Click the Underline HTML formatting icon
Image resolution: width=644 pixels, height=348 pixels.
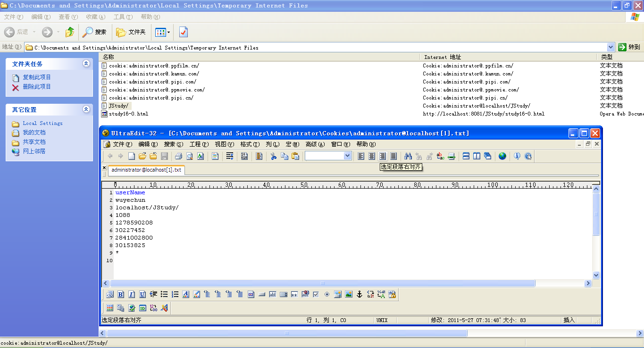142,294
